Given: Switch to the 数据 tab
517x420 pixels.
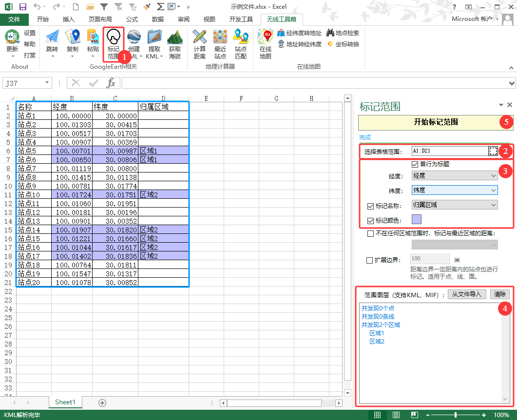Looking at the screenshot, I should [158, 19].
